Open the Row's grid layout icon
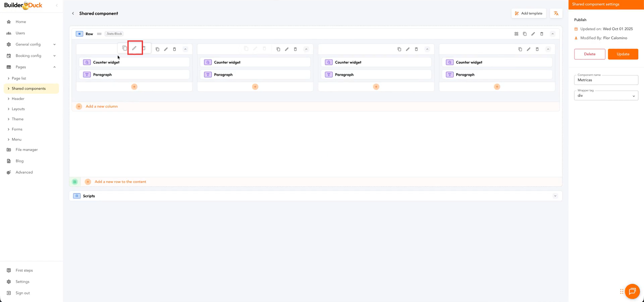 point(516,34)
